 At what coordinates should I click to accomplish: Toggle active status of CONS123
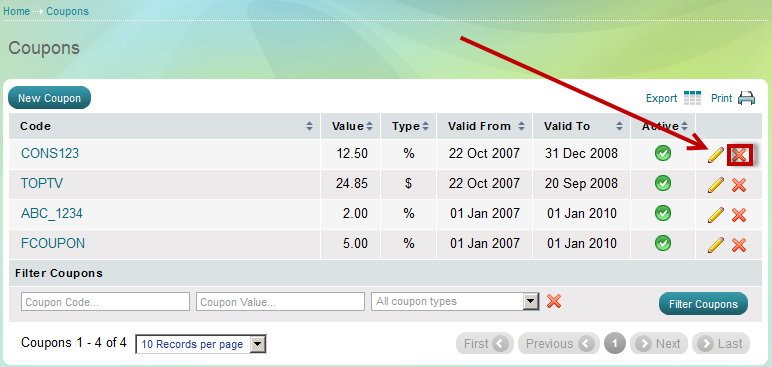point(663,154)
